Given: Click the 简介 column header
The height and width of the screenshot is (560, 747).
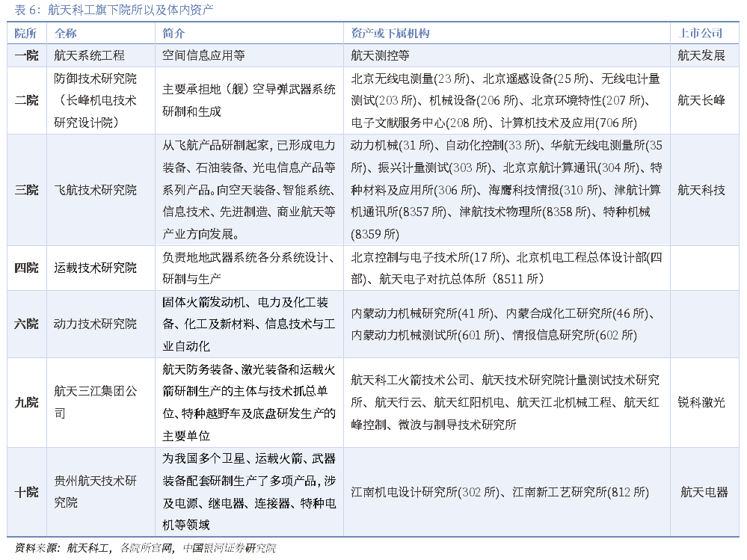Looking at the screenshot, I should pyautogui.click(x=173, y=34).
